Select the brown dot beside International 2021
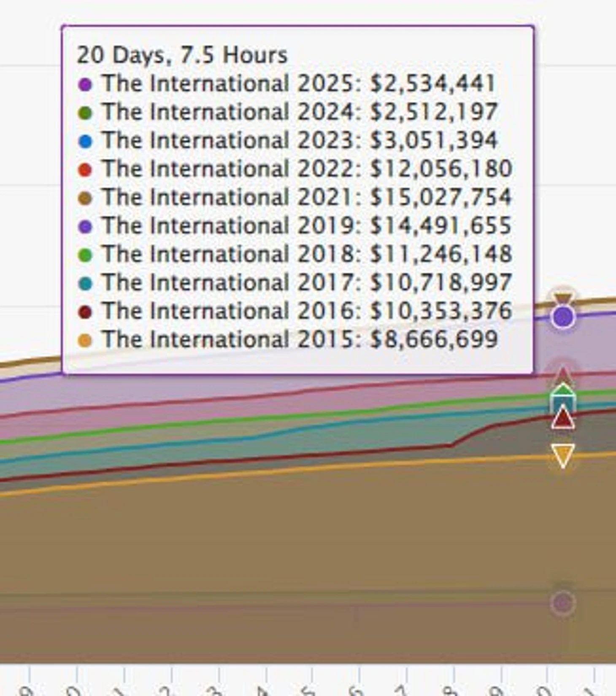 pyautogui.click(x=85, y=198)
